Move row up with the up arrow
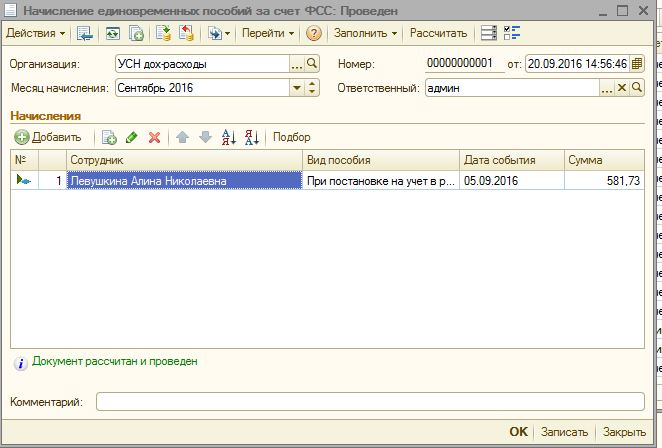 click(182, 137)
